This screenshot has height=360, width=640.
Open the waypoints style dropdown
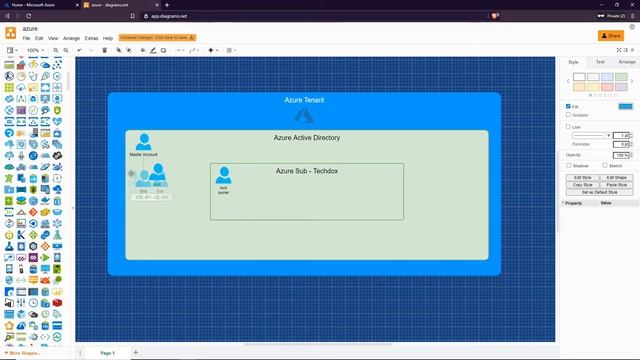[x=194, y=50]
